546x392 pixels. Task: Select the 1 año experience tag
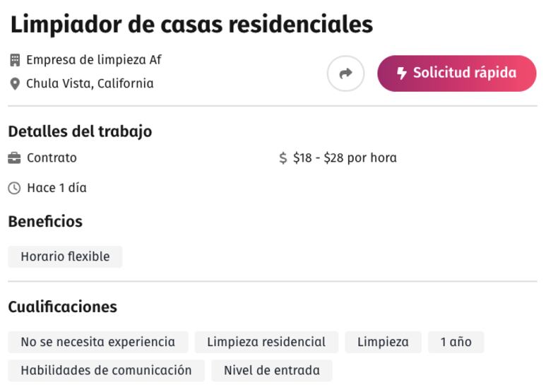456,342
